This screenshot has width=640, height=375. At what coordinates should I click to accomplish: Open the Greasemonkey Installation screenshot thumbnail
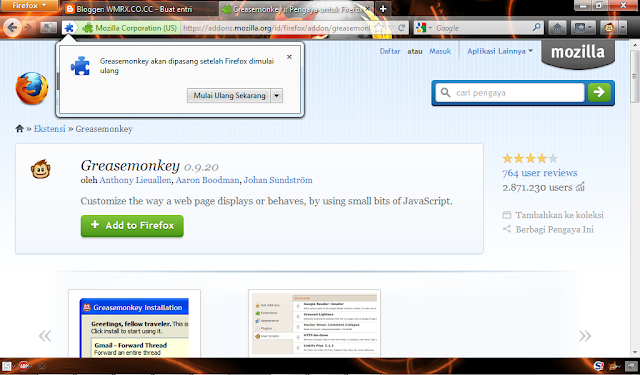pos(134,324)
